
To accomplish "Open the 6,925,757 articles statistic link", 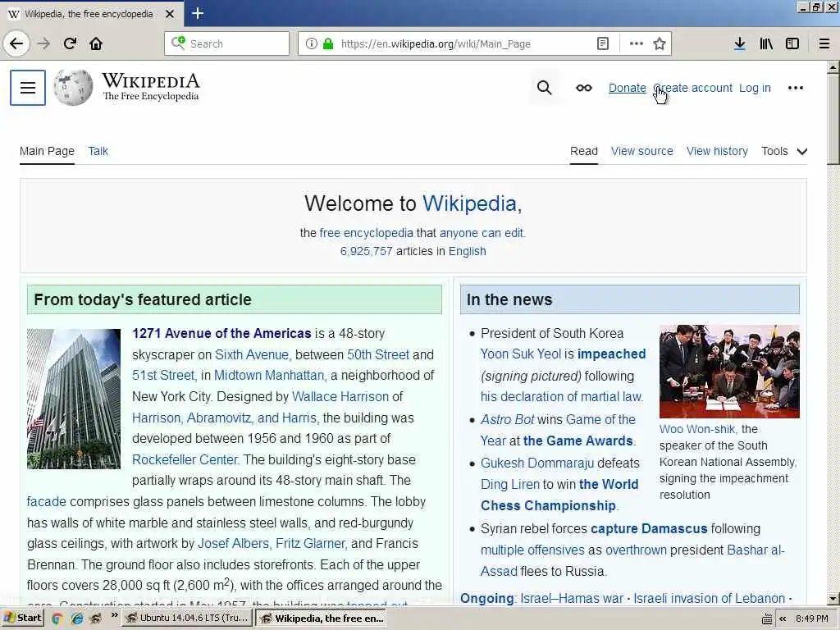I will tap(367, 251).
